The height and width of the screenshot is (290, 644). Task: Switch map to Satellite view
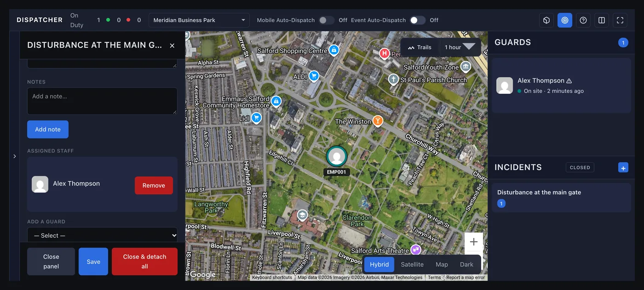pos(412,265)
